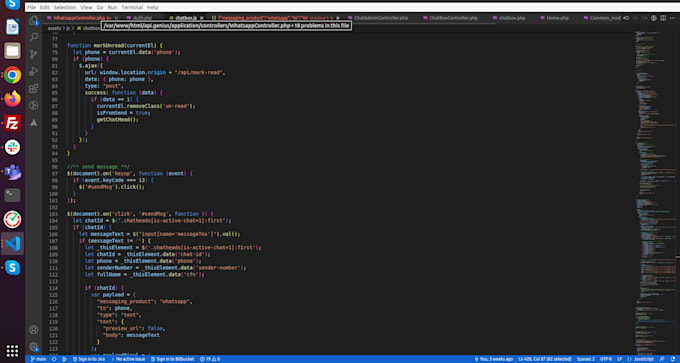Open the Help menu

(x=153, y=7)
